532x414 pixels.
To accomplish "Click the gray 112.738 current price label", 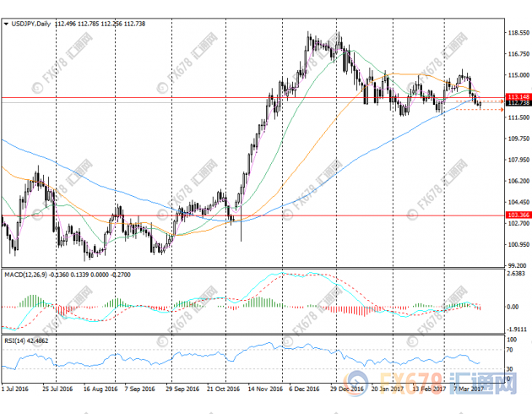I will coord(516,103).
